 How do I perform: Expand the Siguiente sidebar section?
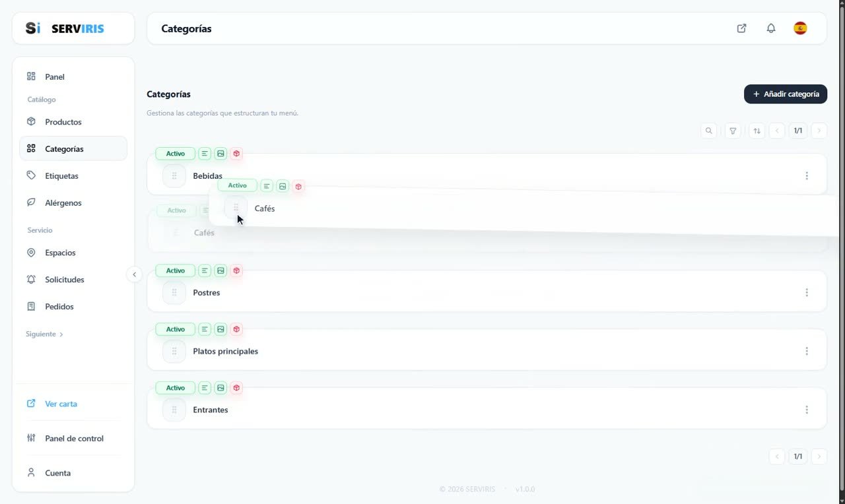(45, 334)
